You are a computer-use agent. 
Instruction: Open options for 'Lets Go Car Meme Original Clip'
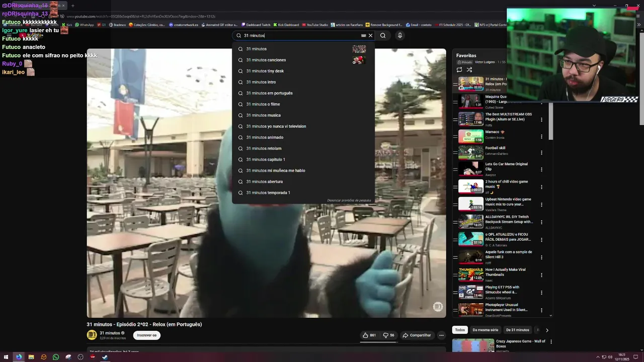pos(541,169)
